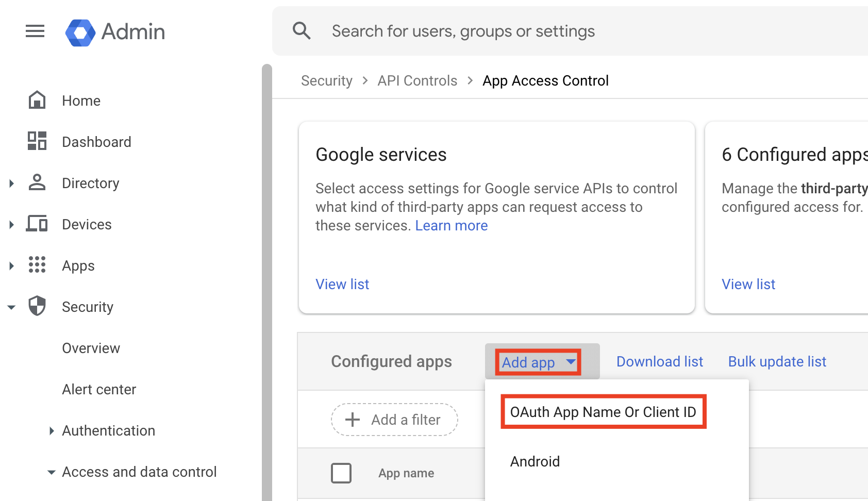Click the Devices icon in sidebar

[37, 224]
